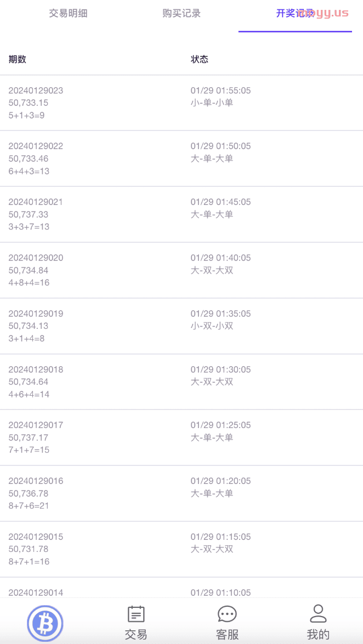Screen dimensions: 363x644
Task: Open record 20240129023 row
Action: click(x=181, y=103)
